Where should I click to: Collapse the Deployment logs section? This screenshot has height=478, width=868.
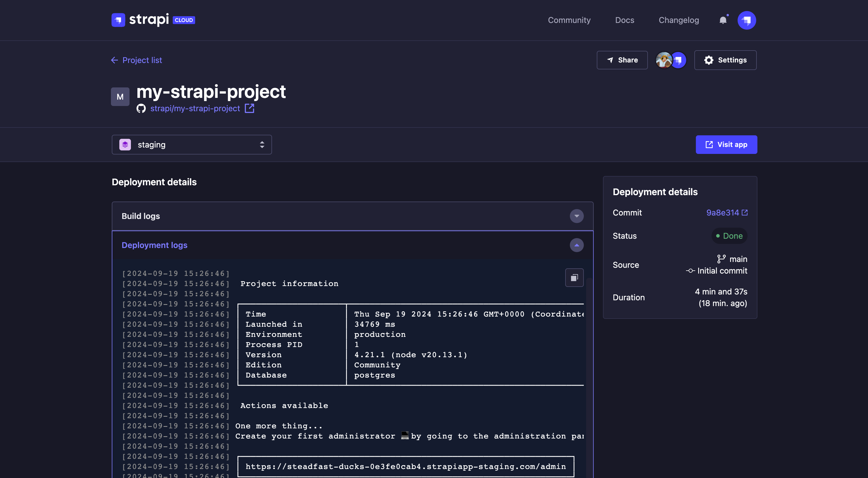coord(577,245)
